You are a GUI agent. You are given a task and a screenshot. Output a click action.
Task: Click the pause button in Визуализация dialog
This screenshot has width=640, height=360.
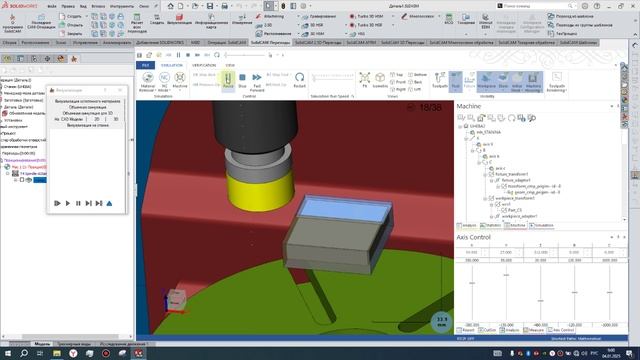tap(78, 203)
